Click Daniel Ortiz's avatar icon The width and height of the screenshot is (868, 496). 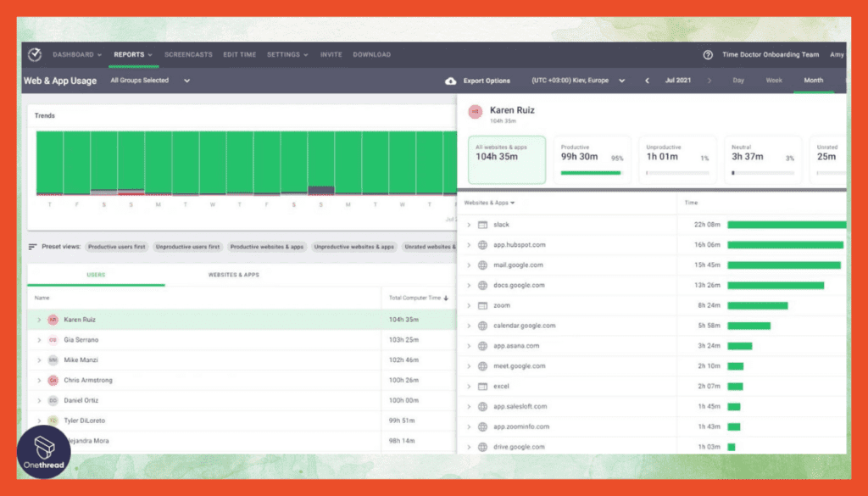[53, 400]
